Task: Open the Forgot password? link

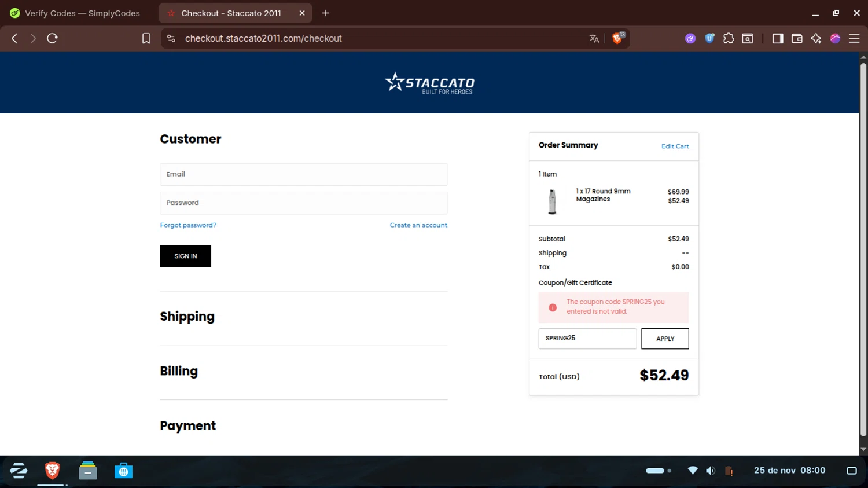Action: (188, 225)
